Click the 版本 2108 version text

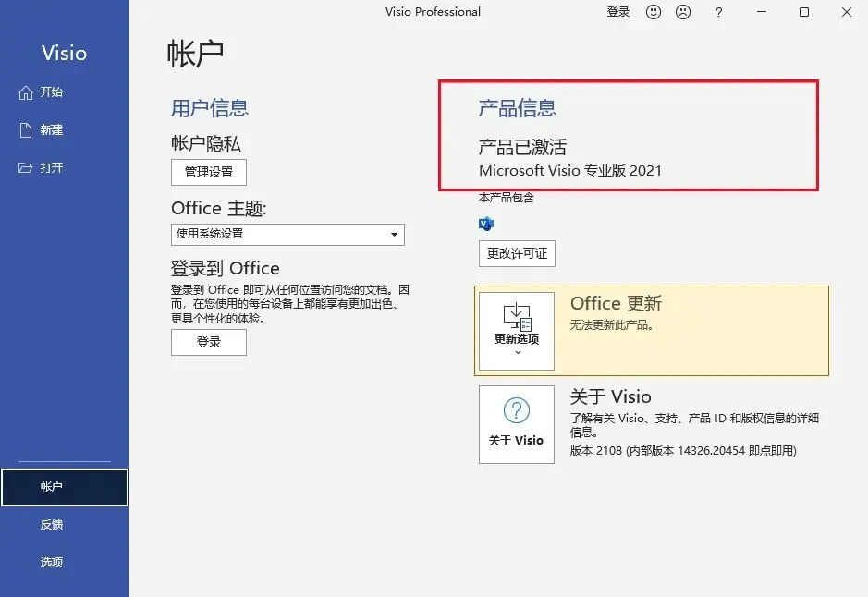683,451
